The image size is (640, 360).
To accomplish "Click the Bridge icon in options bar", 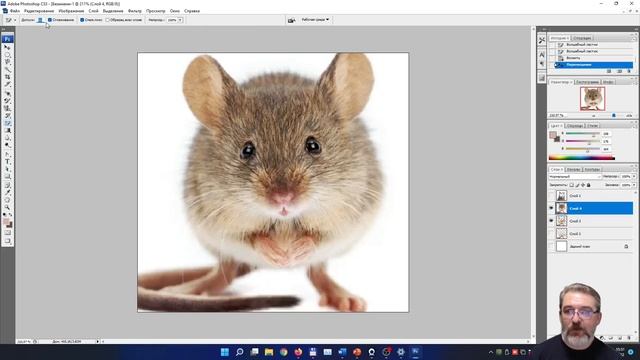I will pos(291,20).
